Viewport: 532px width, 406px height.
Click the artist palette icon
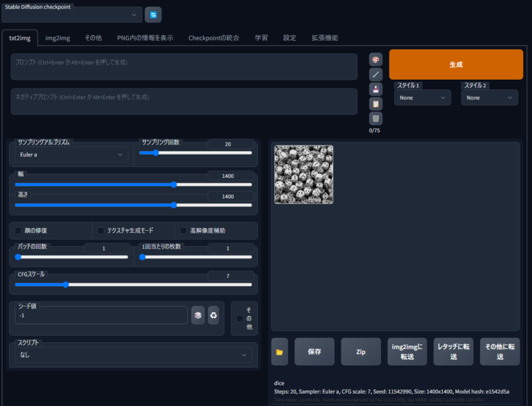tap(375, 60)
